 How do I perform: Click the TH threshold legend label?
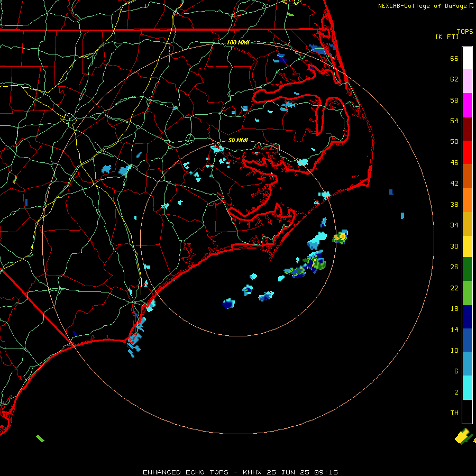pyautogui.click(x=454, y=413)
